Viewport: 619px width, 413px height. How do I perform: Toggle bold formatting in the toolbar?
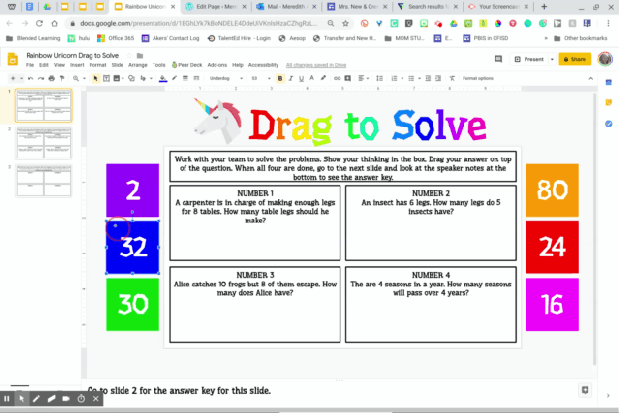282,78
